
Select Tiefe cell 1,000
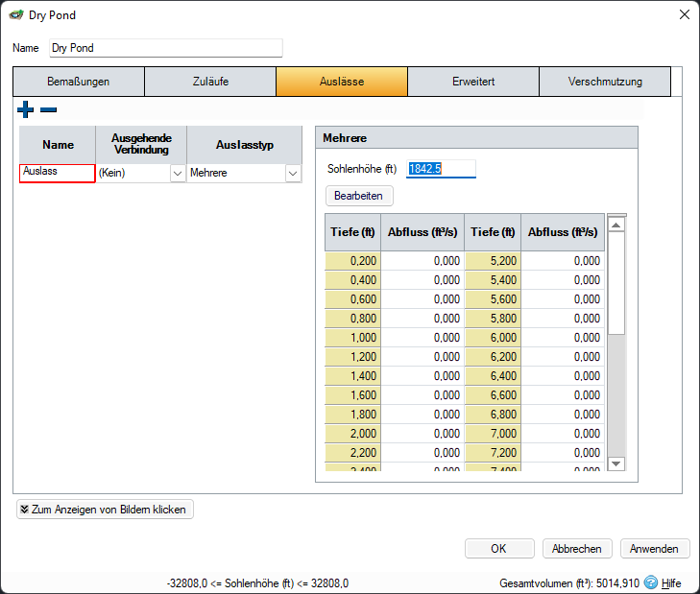352,338
